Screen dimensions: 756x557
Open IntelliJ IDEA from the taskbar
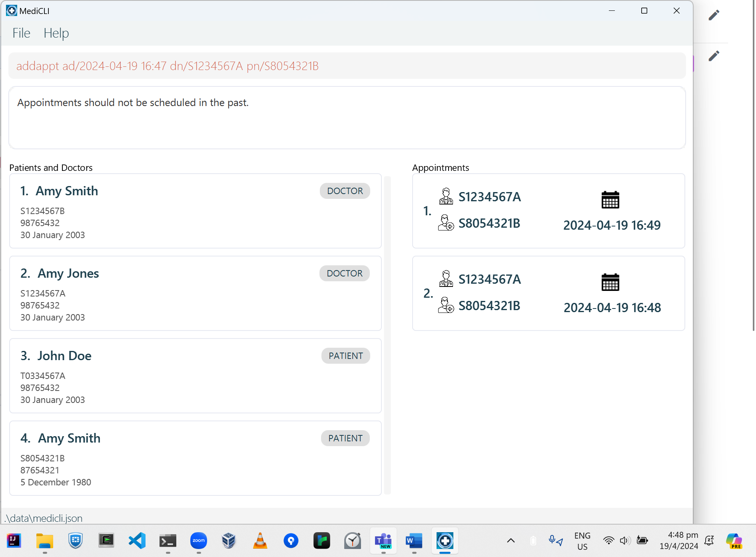click(x=14, y=541)
